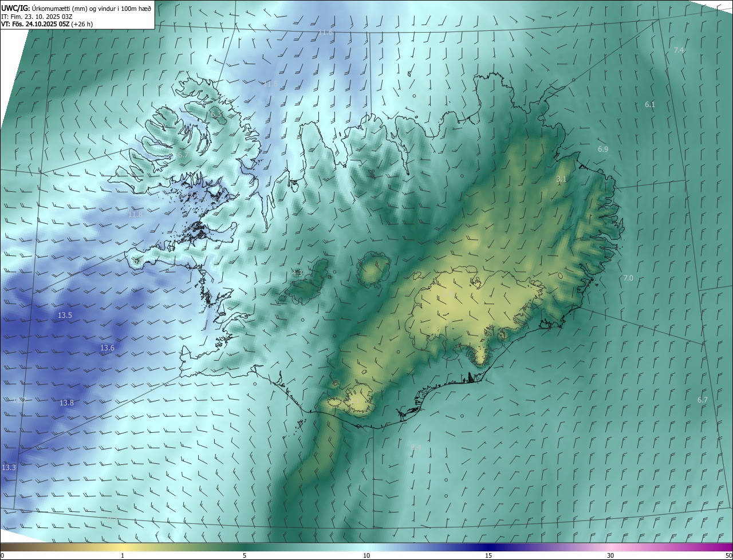Click the 6.9 value label

[x=603, y=149]
